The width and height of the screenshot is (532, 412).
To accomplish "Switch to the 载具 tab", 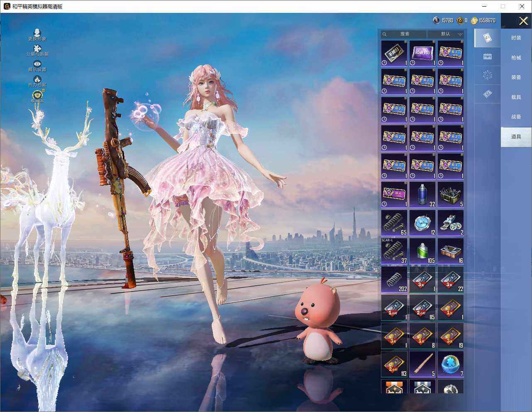I will coord(516,97).
